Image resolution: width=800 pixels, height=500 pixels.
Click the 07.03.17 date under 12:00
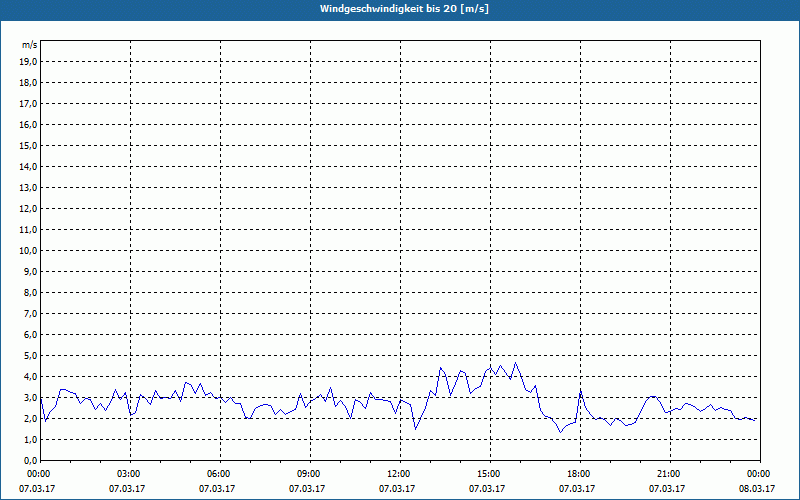(397, 489)
